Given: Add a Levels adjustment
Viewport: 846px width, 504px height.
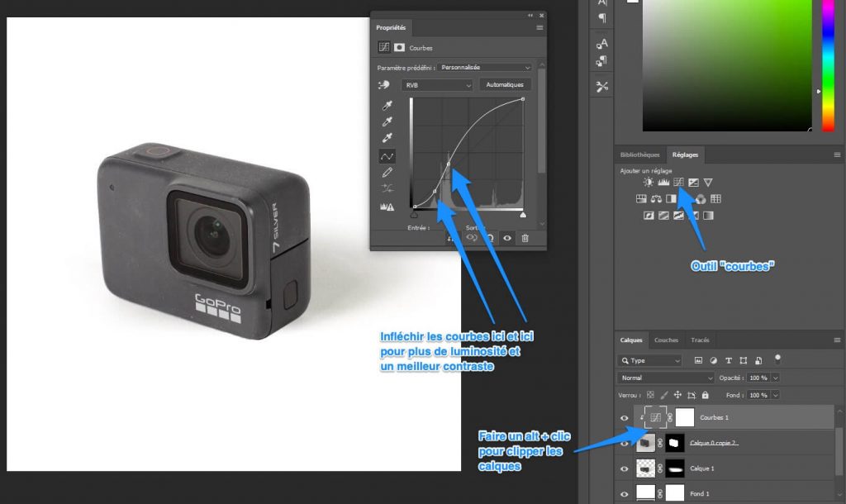Looking at the screenshot, I should [x=663, y=183].
